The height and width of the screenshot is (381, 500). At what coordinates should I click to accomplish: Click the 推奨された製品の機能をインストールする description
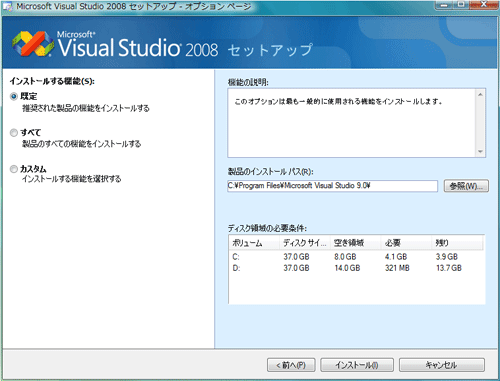tap(86, 108)
